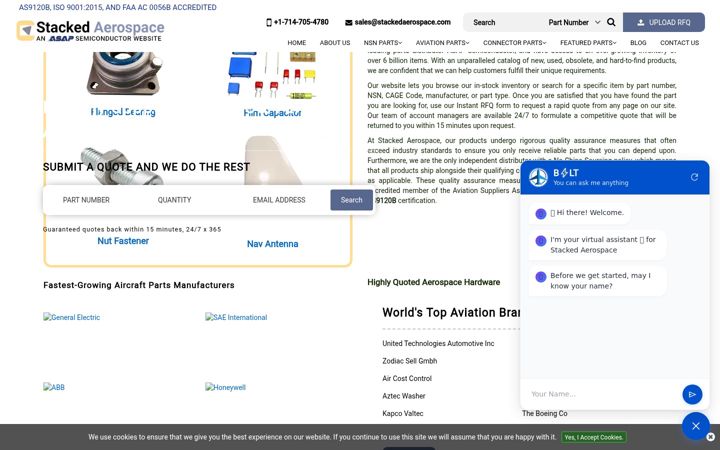This screenshot has height=450, width=720.
Task: Focus the top Search input field
Action: coord(505,22)
